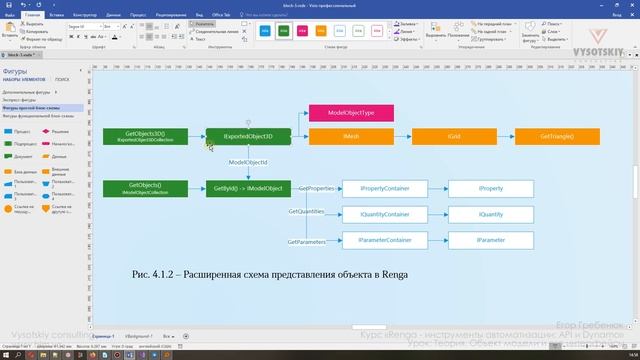The height and width of the screenshot is (360, 640).
Task: Increase font size with the large A icon
Action: click(124, 27)
